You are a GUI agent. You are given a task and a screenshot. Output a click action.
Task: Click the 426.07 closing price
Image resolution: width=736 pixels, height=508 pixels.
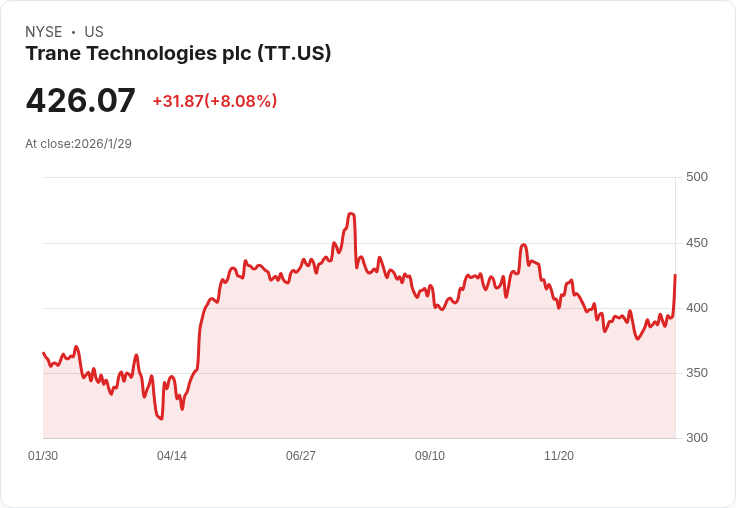pyautogui.click(x=80, y=100)
